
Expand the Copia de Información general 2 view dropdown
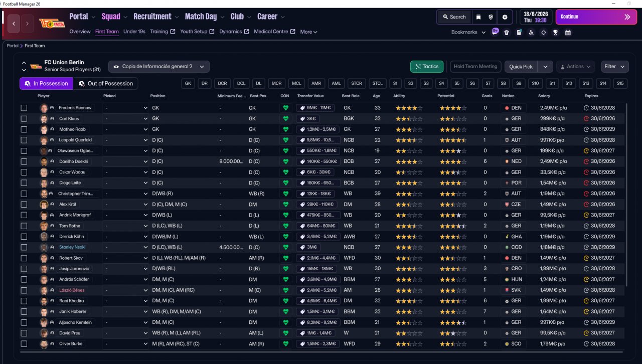[x=158, y=67]
